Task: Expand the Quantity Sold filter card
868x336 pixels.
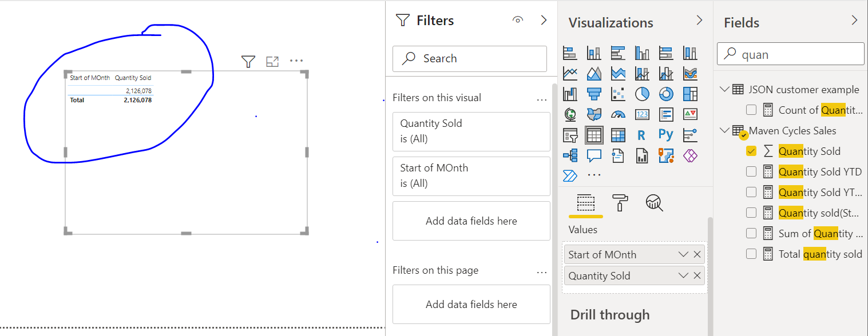Action: pos(471,131)
